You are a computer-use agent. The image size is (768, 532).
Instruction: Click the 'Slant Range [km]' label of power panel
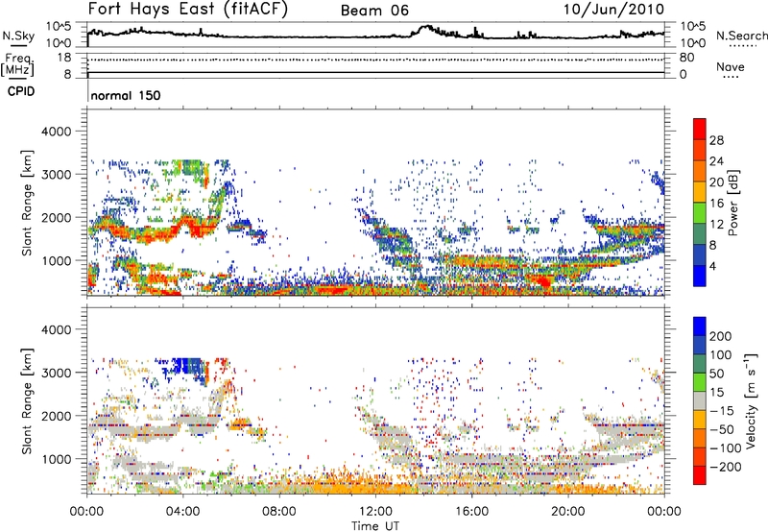27,203
